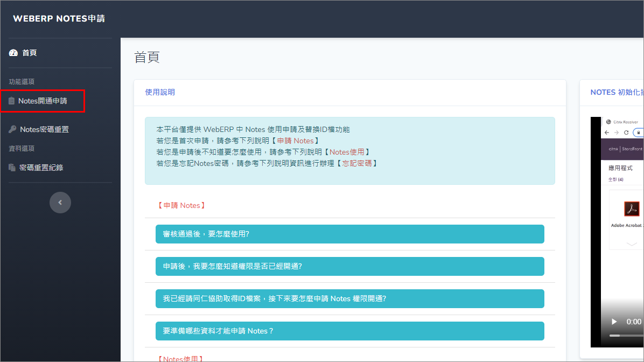This screenshot has width=644, height=362.
Task: Expand 審核通過後,要怎麼使用?
Action: [350, 234]
